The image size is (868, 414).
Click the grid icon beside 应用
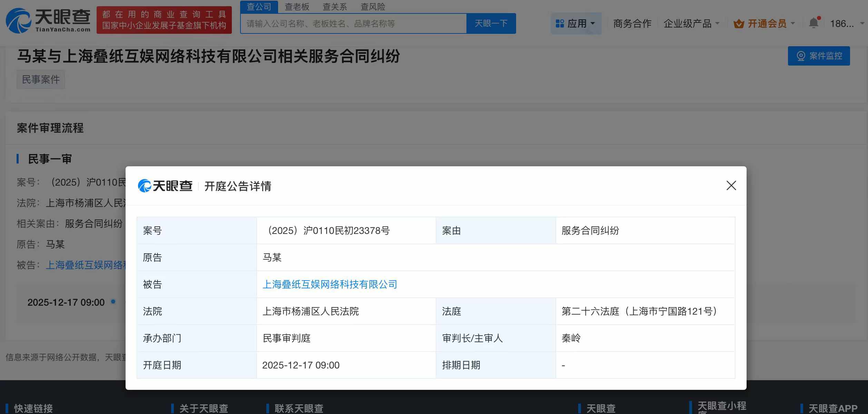560,23
